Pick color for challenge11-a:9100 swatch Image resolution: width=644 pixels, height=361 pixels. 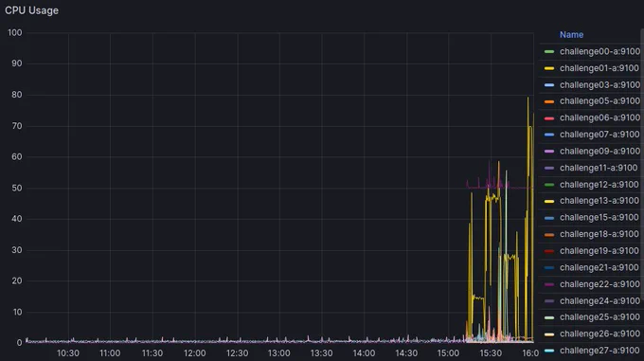click(x=549, y=168)
